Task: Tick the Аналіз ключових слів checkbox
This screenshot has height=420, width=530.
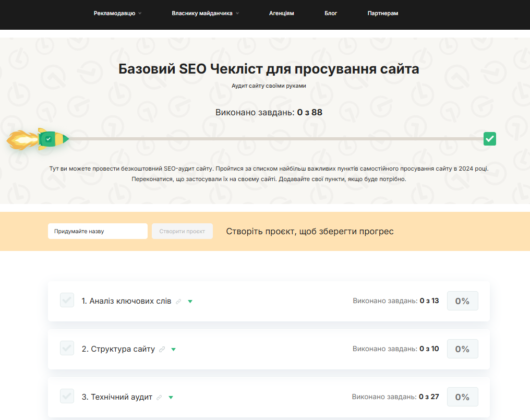Action: point(67,301)
